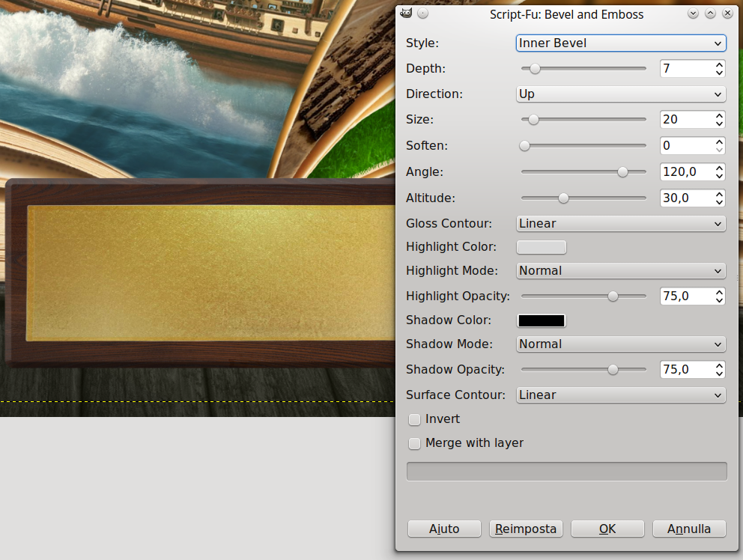Open the Highlight Color swatch
Screen dimensions: 743x560
[x=541, y=247]
